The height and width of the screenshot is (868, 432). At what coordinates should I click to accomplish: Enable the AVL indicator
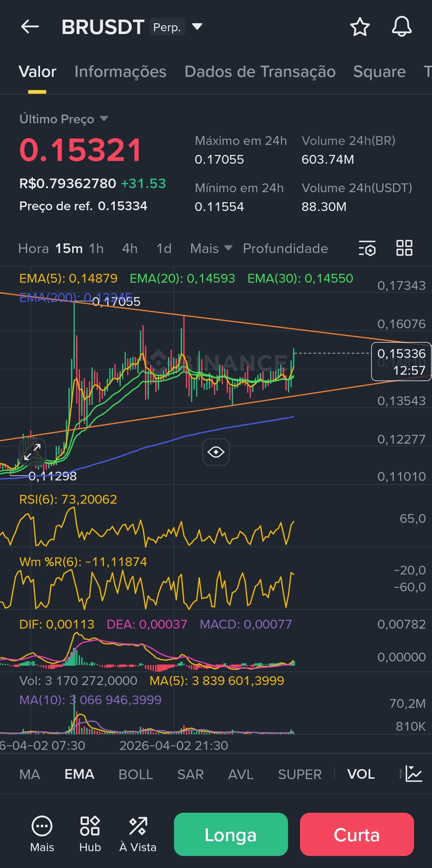[x=241, y=774]
